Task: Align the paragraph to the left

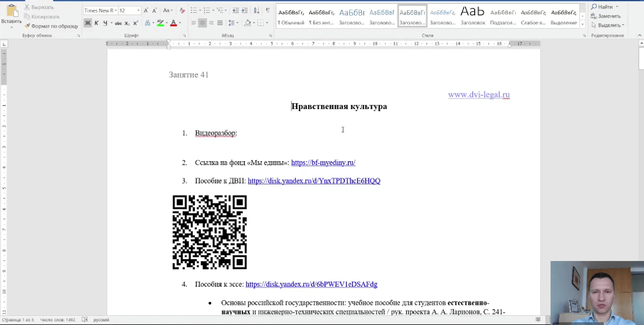Action: click(x=193, y=23)
